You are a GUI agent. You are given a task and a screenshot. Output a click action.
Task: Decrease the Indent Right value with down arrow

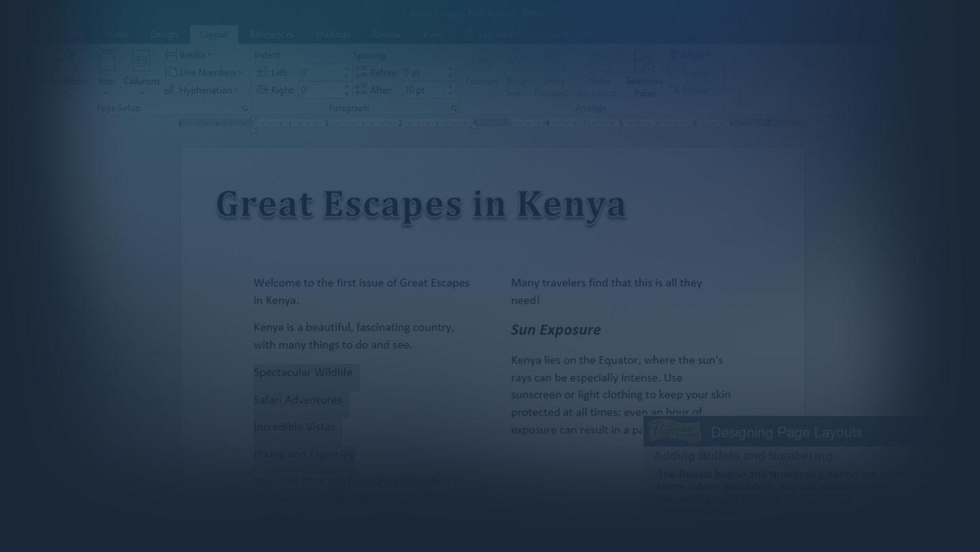(x=347, y=93)
